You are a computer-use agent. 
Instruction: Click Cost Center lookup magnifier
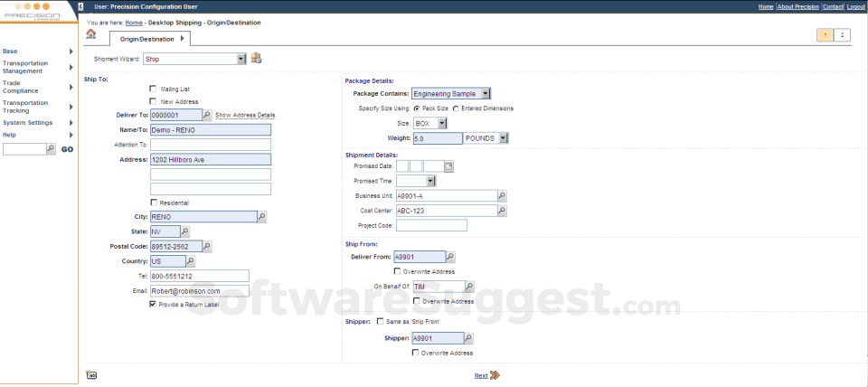502,211
